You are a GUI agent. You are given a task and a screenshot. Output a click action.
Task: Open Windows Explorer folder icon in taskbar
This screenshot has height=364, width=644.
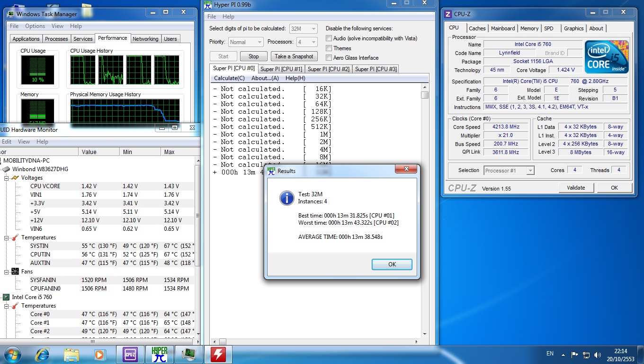click(x=71, y=354)
